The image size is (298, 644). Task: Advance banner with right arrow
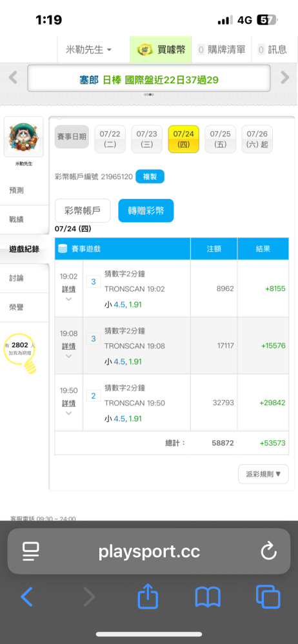pyautogui.click(x=285, y=78)
